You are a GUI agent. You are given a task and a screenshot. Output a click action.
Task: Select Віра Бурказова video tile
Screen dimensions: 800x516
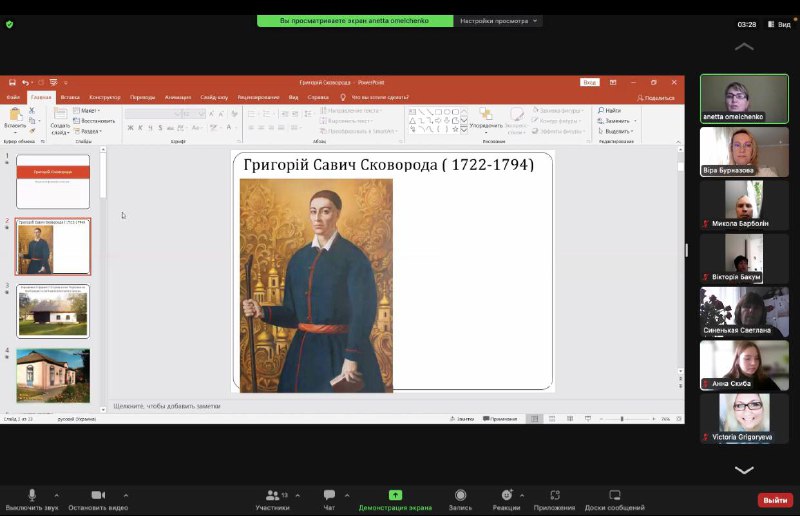744,152
